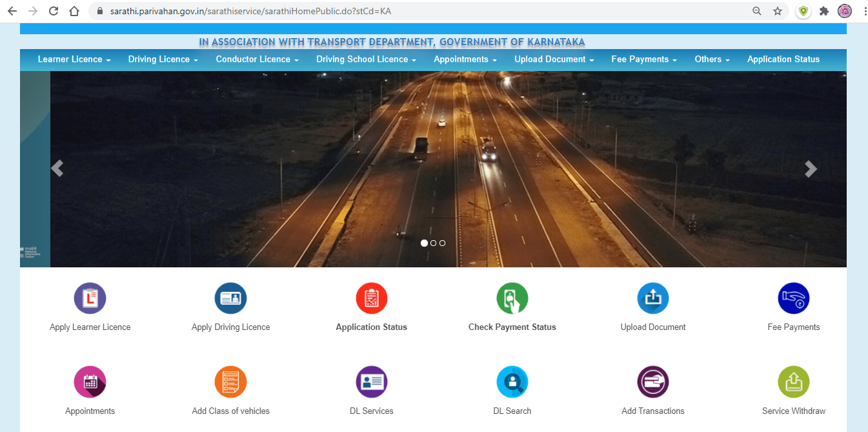
Task: Select the second carousel indicator dot
Action: pos(433,243)
